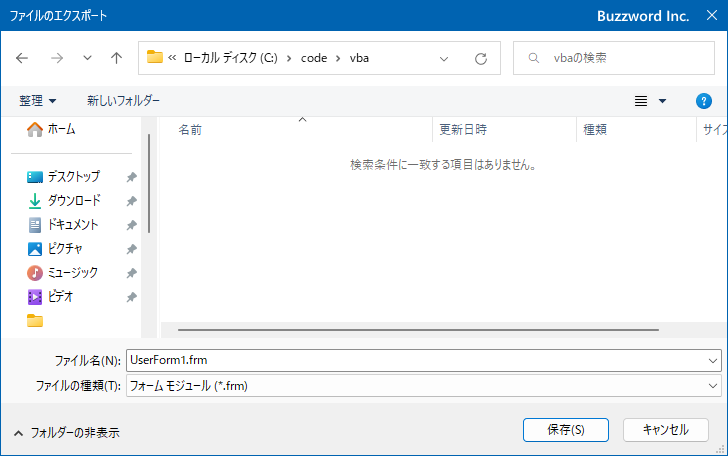Image resolution: width=728 pixels, height=456 pixels.
Task: Open デスクトップ in the sidebar
Action: click(x=63, y=177)
